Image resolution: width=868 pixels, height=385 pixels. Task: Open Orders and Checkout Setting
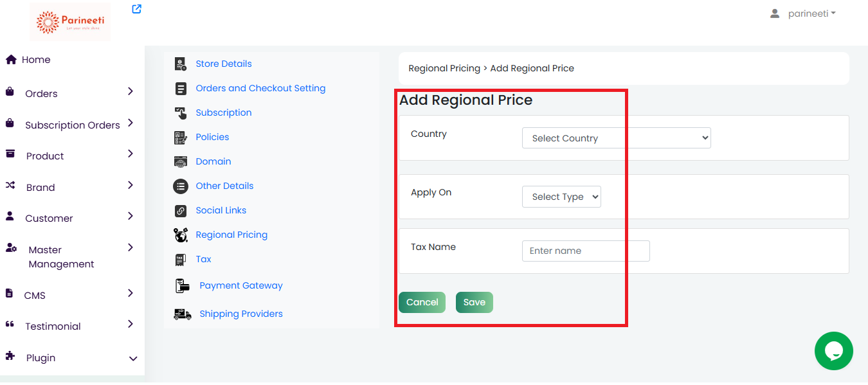260,88
